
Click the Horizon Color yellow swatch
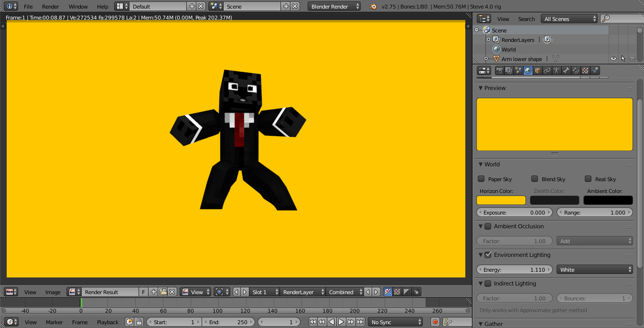(x=501, y=200)
